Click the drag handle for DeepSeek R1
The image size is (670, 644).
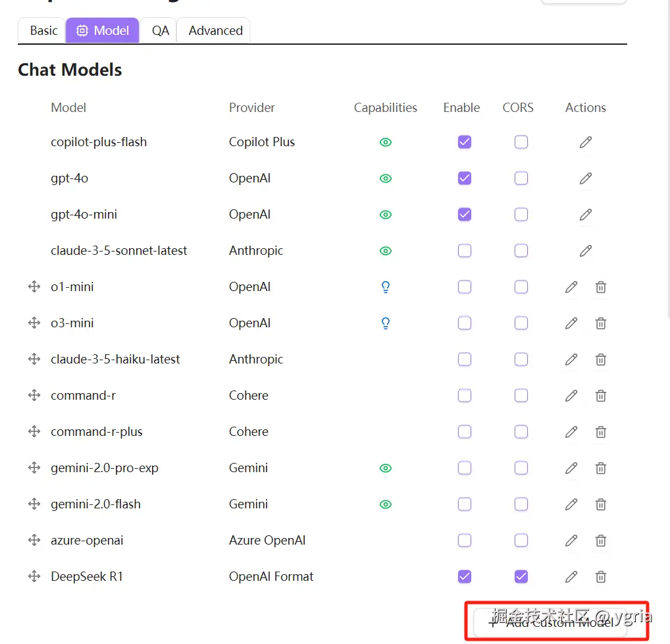[x=34, y=577]
